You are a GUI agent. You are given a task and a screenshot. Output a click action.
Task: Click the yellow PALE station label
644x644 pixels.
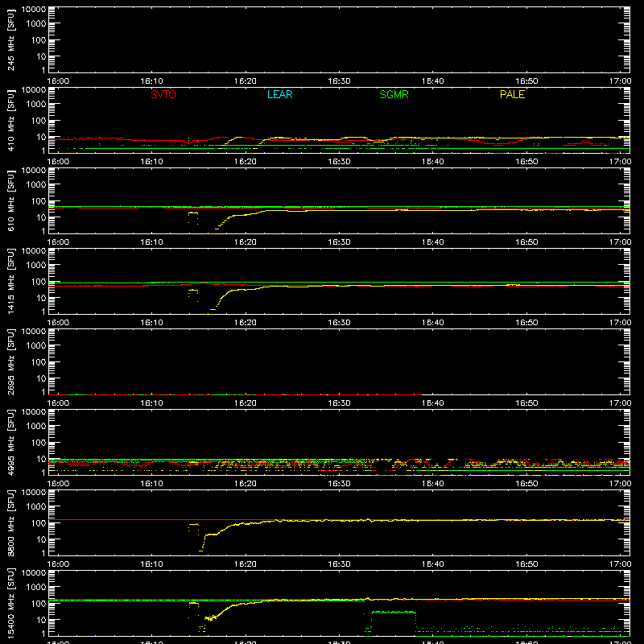pyautogui.click(x=512, y=94)
